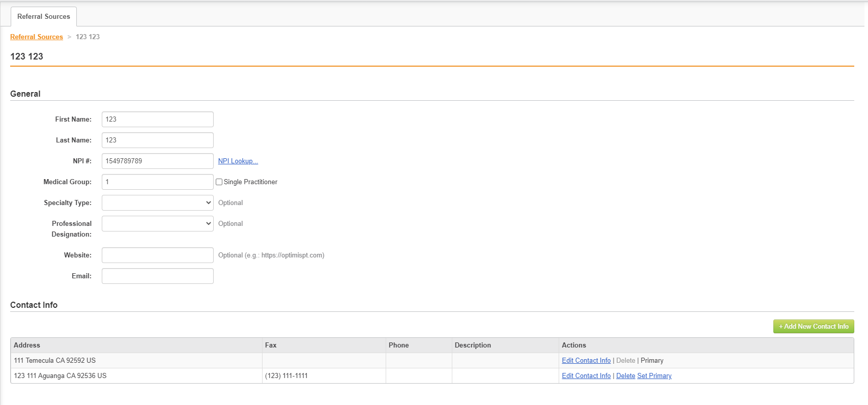Select the Email input field
868x405 pixels.
tap(157, 276)
